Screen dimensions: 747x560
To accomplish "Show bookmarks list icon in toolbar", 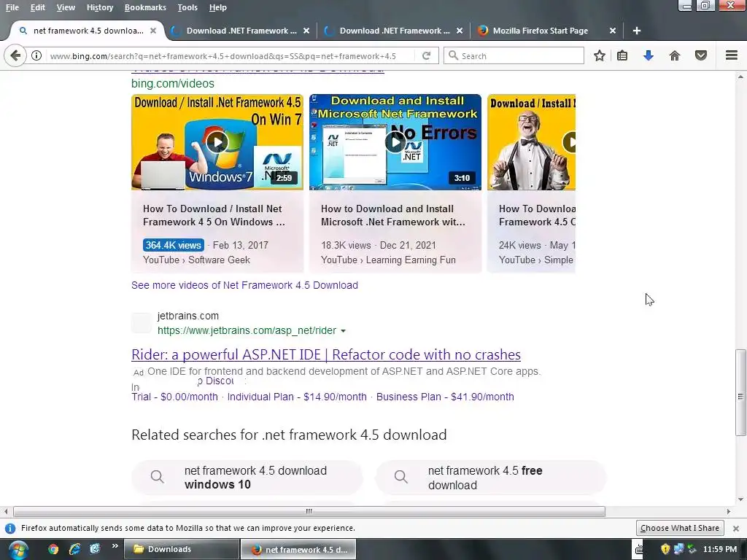I will click(x=622, y=55).
